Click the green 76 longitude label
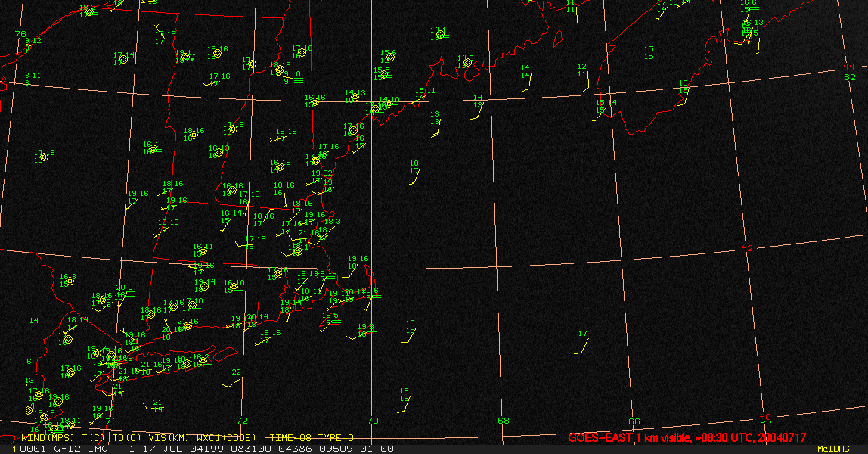868x454 pixels. click(20, 34)
